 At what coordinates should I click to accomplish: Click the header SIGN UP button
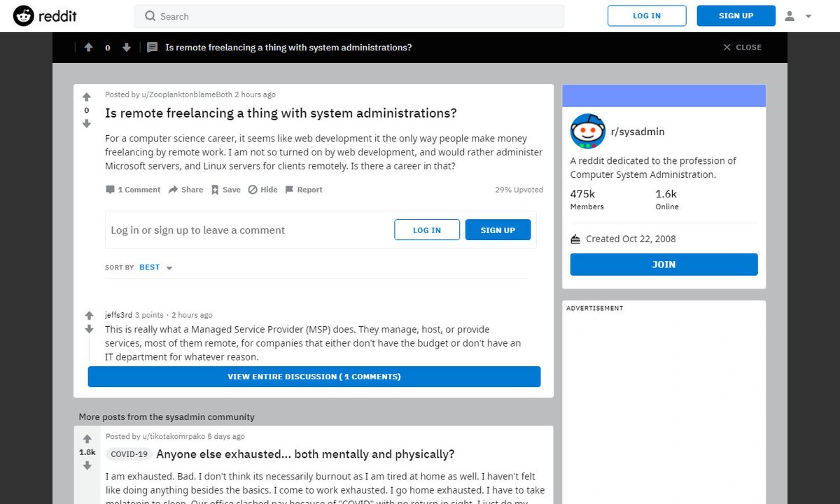(736, 15)
